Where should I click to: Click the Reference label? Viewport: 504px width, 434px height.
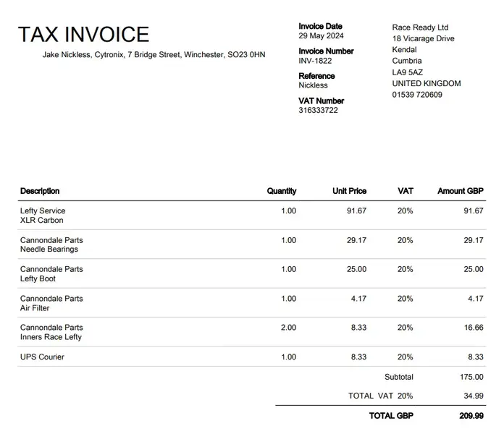pos(316,76)
